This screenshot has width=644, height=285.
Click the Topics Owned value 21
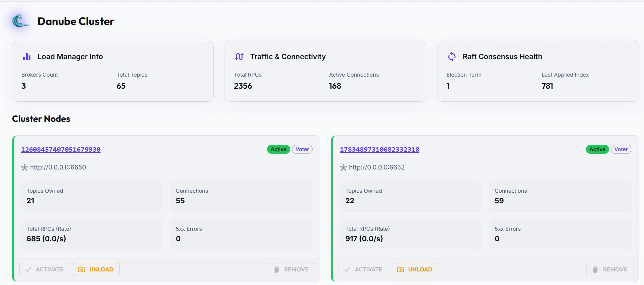[x=30, y=201]
